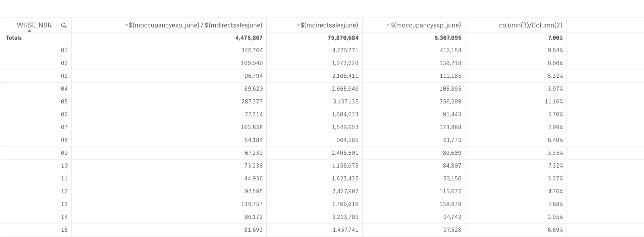The width and height of the screenshot is (644, 237).
Task: Sort by the WHSE_NBR column header
Action: [34, 25]
